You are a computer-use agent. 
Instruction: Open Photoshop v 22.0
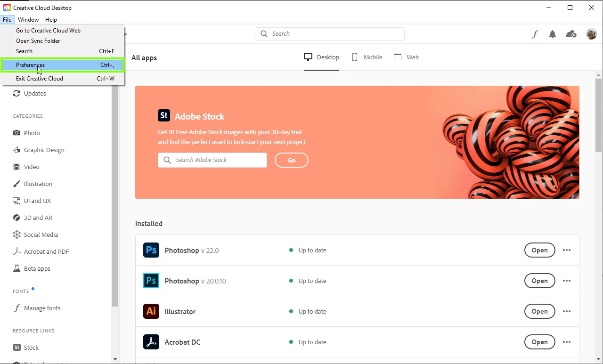coord(539,250)
